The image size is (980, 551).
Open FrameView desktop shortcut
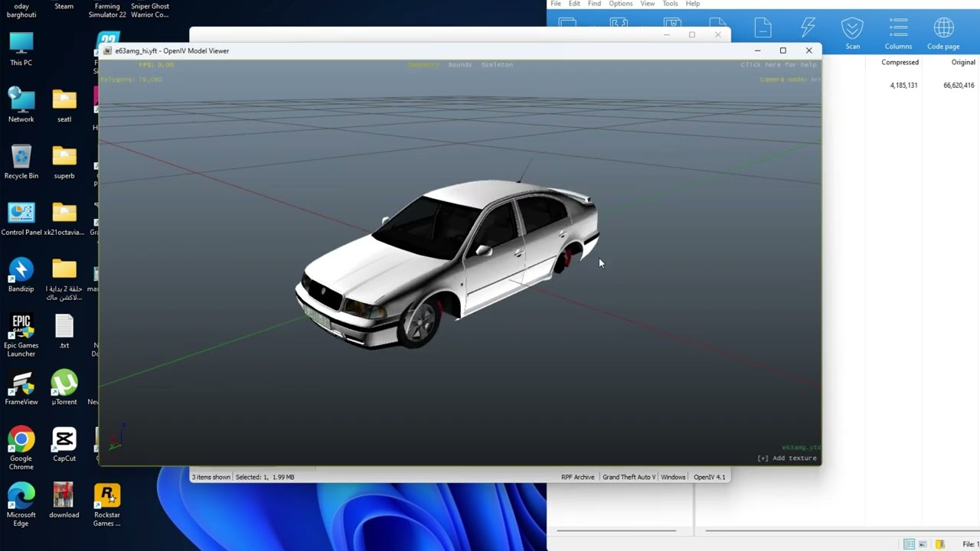21,388
